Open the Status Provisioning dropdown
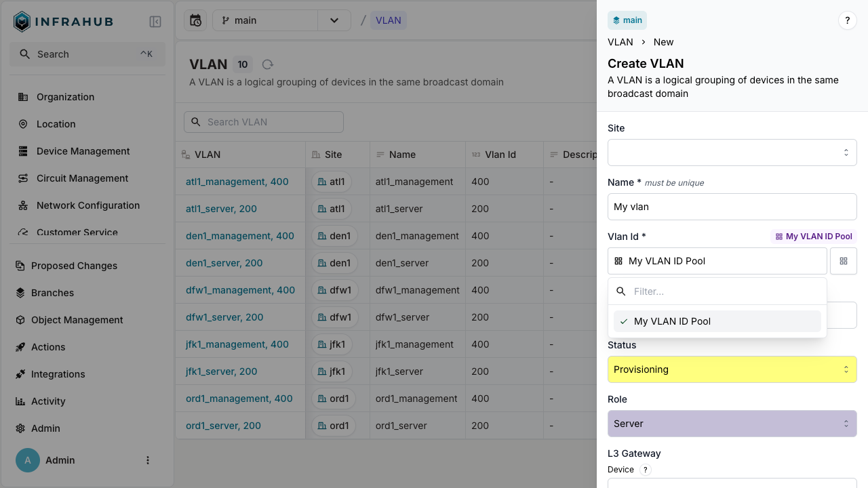The height and width of the screenshot is (488, 868). 732,369
